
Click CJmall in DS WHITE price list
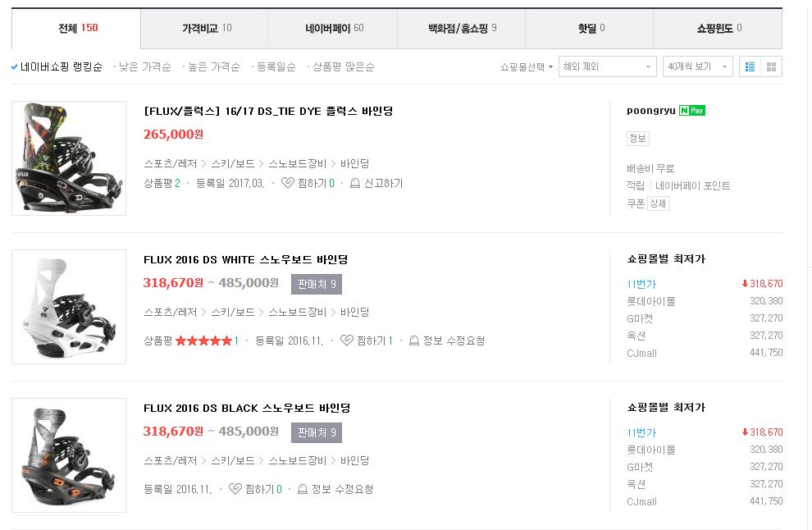(641, 353)
